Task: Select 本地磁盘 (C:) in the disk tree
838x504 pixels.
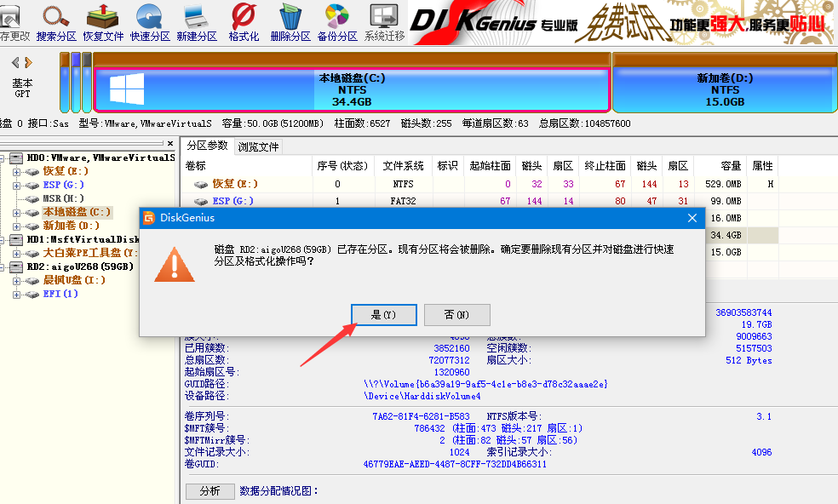Action: (x=77, y=212)
